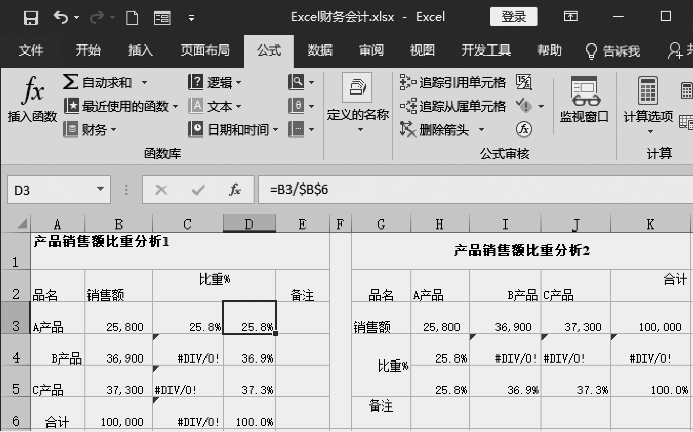Select cell D5 showing 37.3%
The width and height of the screenshot is (693, 432).
(249, 381)
